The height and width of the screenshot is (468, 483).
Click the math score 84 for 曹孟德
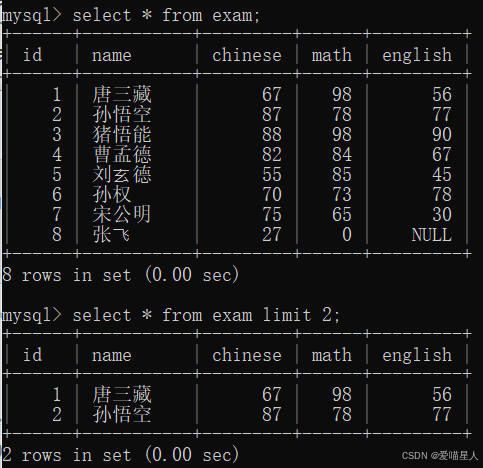[x=342, y=155]
